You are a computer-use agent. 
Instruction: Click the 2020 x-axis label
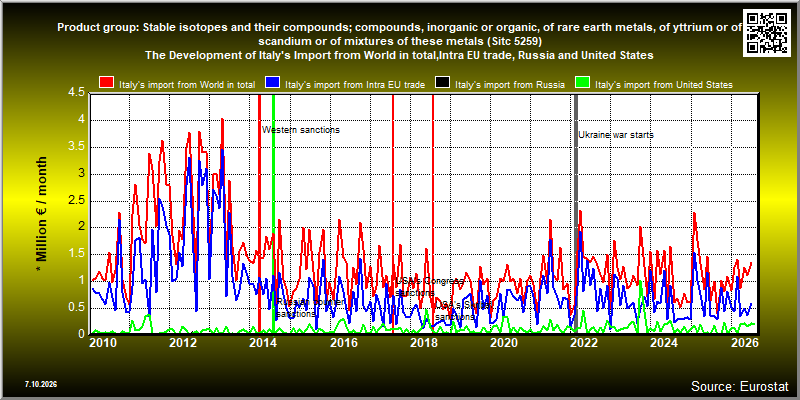pos(503,342)
